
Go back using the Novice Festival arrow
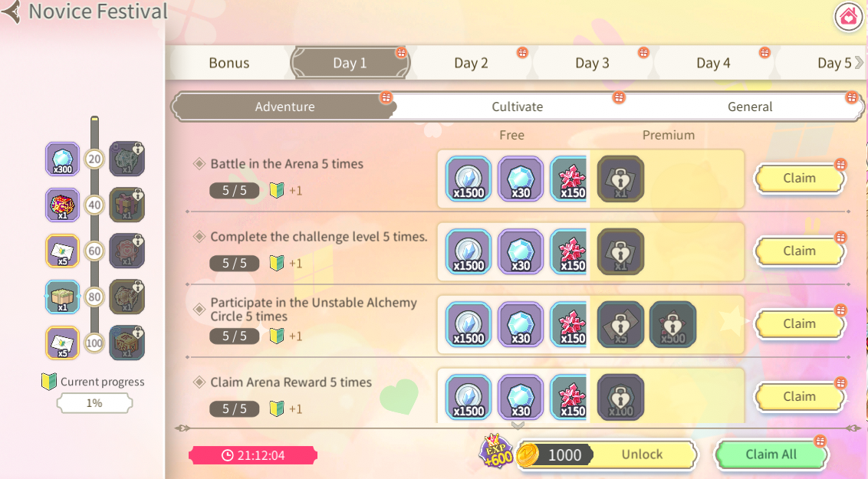click(x=11, y=11)
